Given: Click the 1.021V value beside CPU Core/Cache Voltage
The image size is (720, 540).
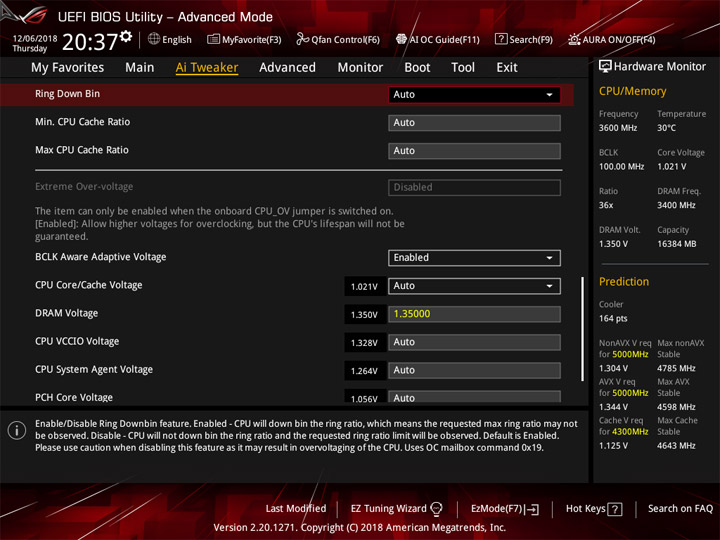Looking at the screenshot, I should coord(364,287).
